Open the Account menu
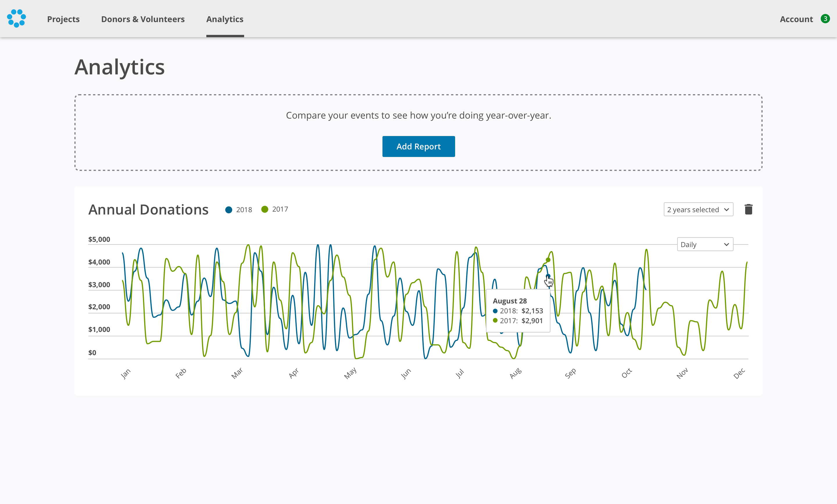 (x=796, y=19)
